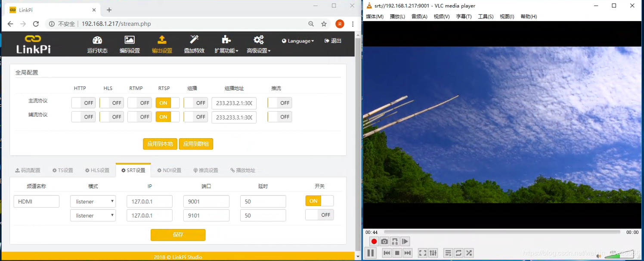The height and width of the screenshot is (261, 644).
Task: Toggle VLC fullscreen mode
Action: pos(423,253)
